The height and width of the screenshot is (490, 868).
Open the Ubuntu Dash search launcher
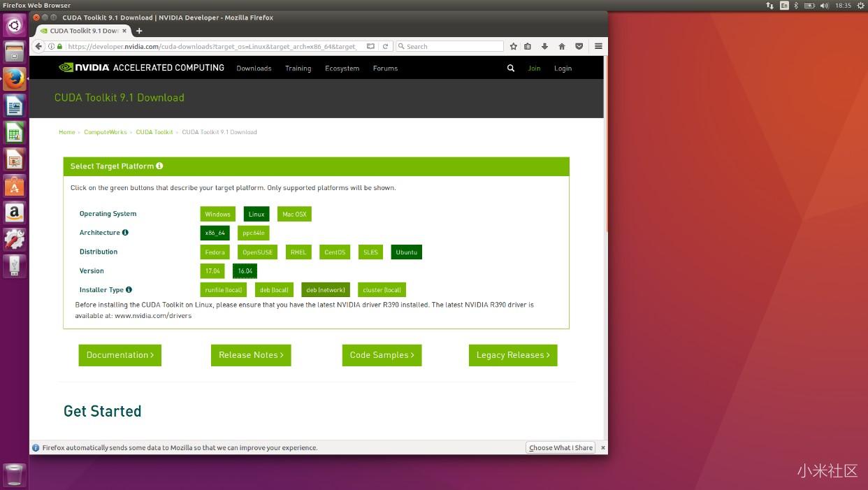click(15, 26)
